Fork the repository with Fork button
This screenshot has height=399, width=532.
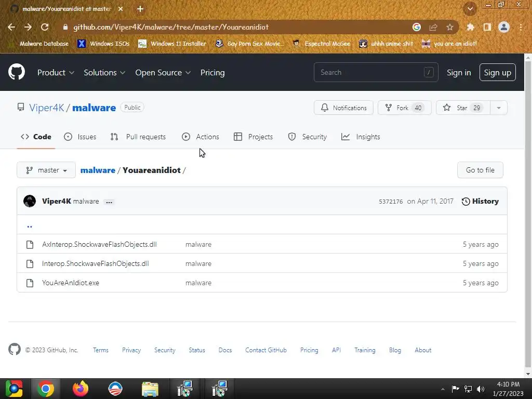(404, 108)
